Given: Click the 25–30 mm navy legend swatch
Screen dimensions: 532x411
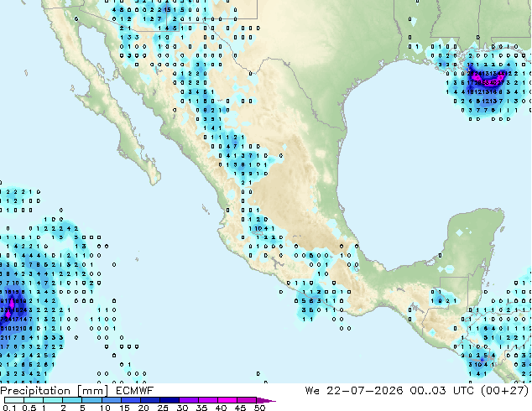Looking at the screenshot, I should point(170,400).
